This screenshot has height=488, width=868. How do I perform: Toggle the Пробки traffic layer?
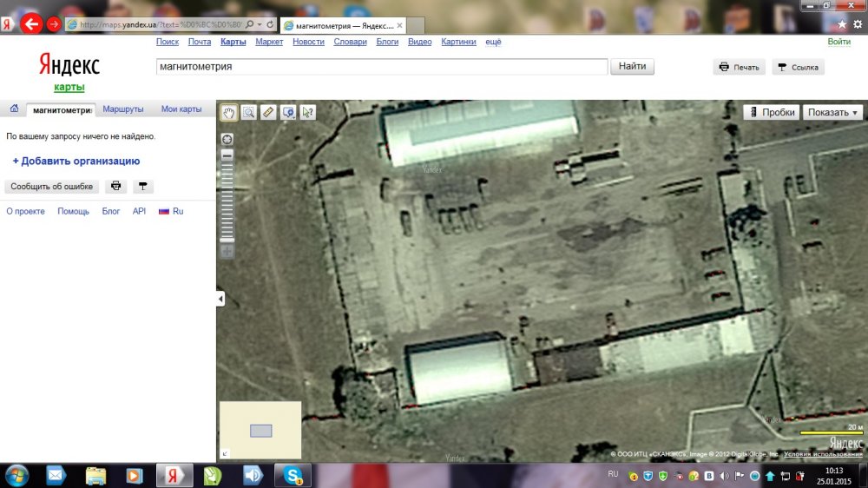pos(771,112)
